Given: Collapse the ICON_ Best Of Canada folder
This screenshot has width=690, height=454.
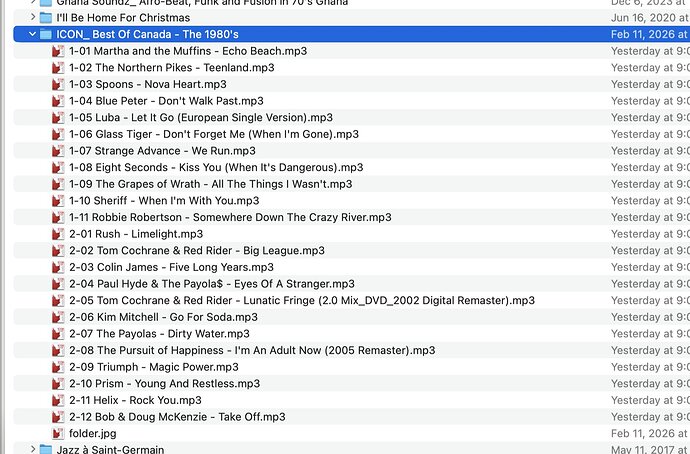Looking at the screenshot, I should coord(32,34).
